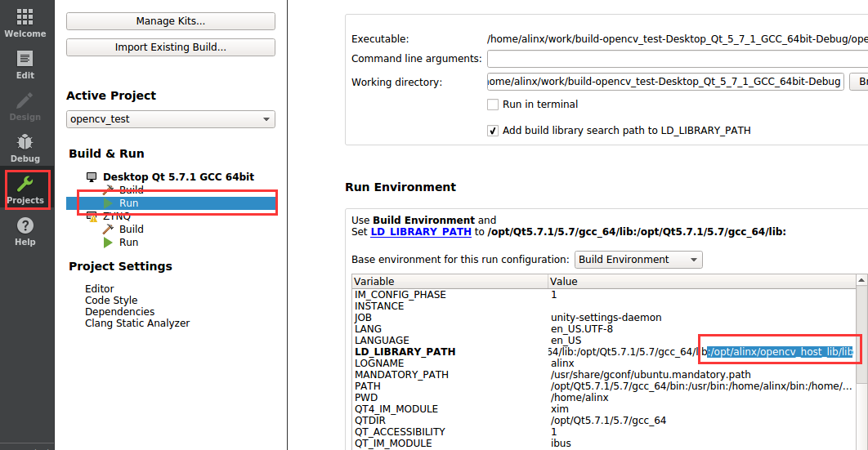Click the LD_LIBRARY_PATH hyperlink
868x450 pixels.
(x=421, y=232)
